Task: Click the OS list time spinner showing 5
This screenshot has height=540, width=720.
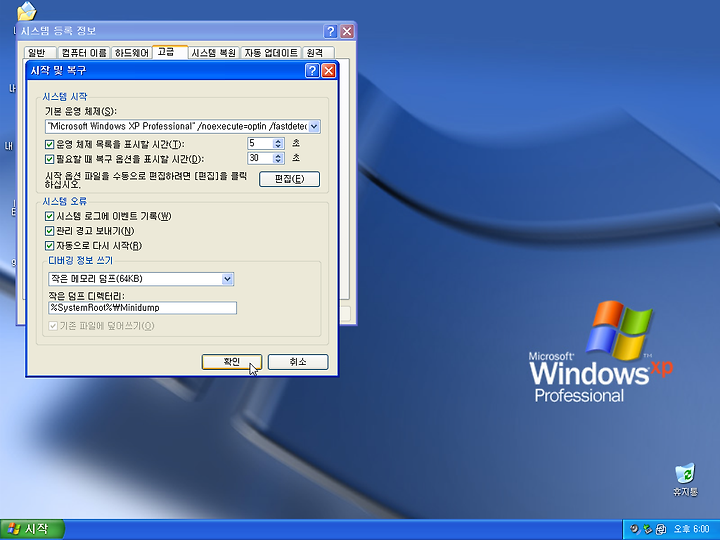Action: tap(278, 144)
